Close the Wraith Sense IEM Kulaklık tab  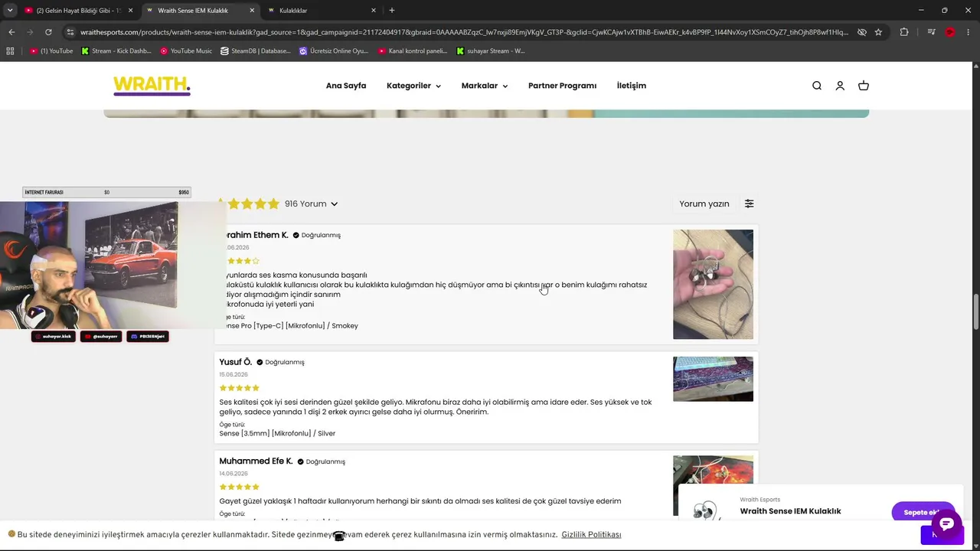(x=252, y=11)
